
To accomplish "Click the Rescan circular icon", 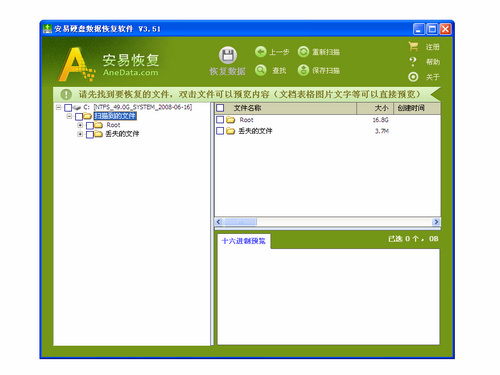I will point(303,52).
